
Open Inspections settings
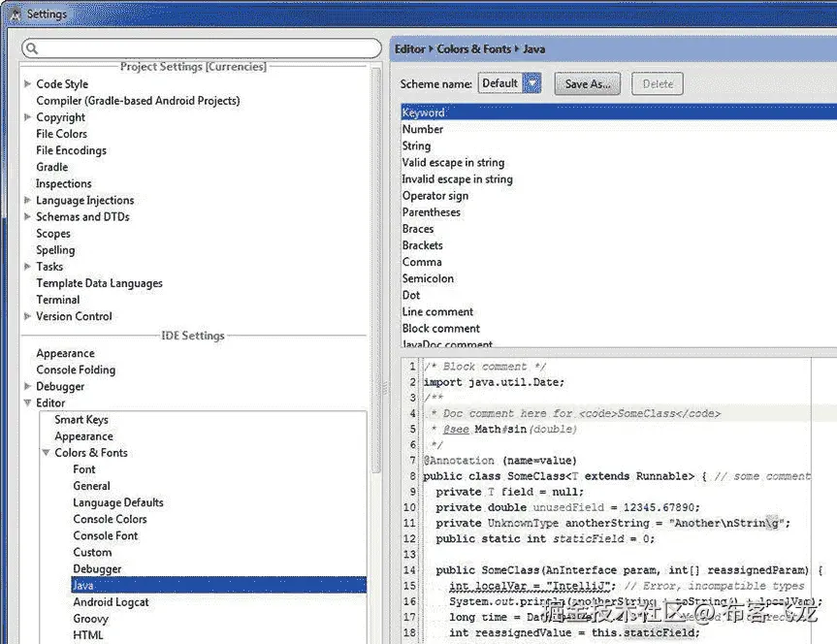(x=63, y=183)
